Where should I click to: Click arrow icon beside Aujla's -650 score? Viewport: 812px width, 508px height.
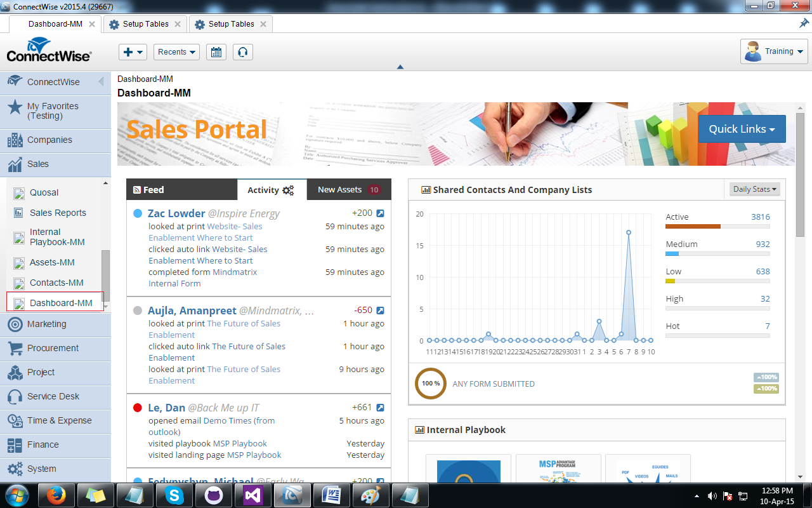click(x=380, y=311)
